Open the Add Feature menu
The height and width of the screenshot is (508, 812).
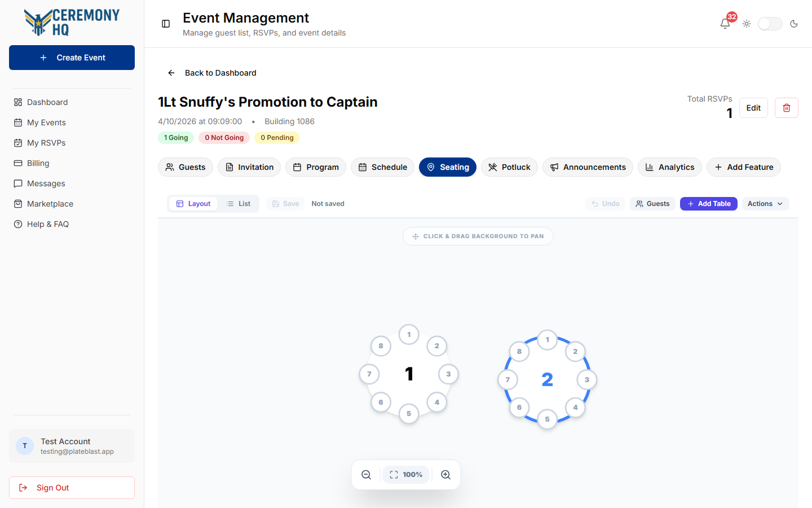pos(744,167)
